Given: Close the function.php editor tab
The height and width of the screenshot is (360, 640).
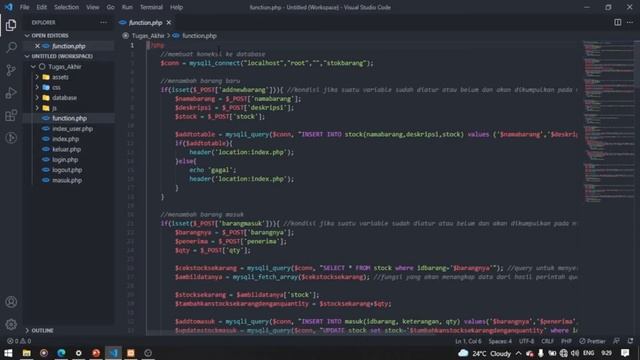Looking at the screenshot, I should pyautogui.click(x=169, y=22).
